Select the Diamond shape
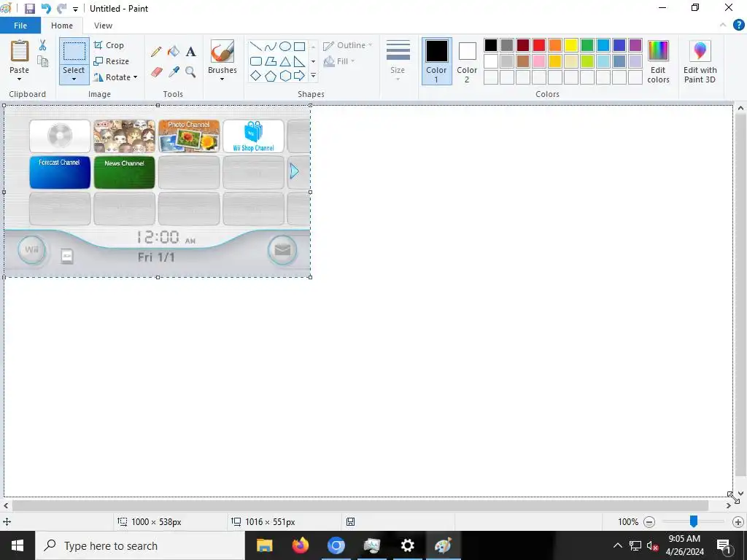This screenshot has width=747, height=560. click(256, 76)
